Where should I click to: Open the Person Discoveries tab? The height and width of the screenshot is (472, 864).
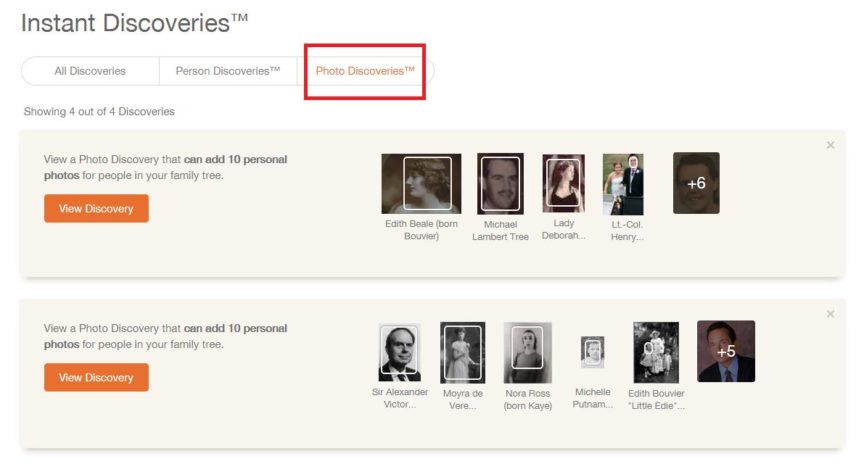tap(228, 71)
